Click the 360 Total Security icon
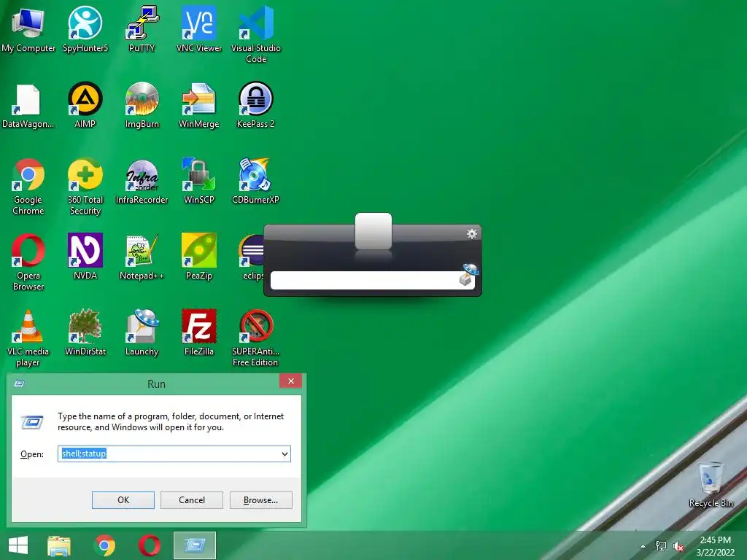The width and height of the screenshot is (747, 560). (85, 187)
